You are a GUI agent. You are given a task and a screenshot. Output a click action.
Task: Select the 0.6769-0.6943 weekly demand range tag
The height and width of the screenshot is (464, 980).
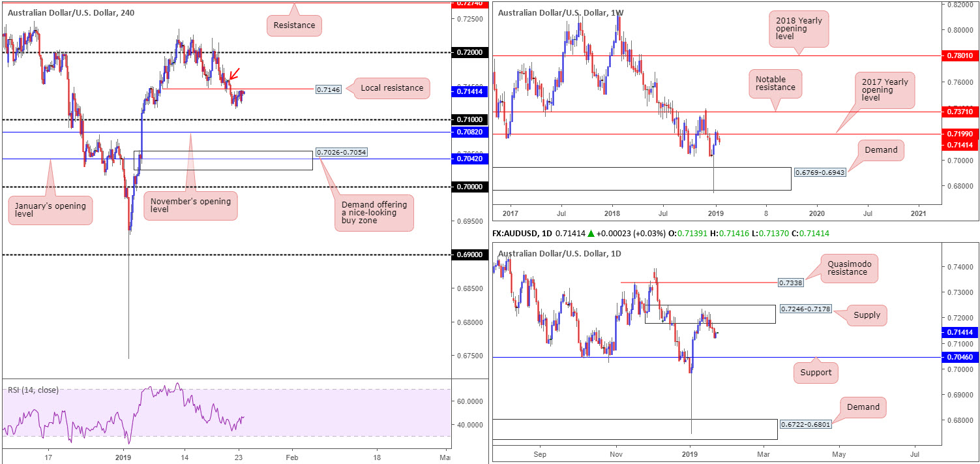click(821, 173)
